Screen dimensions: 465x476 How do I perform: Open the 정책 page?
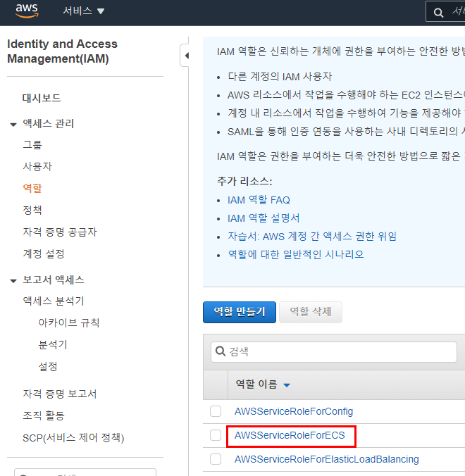pyautogui.click(x=32, y=210)
